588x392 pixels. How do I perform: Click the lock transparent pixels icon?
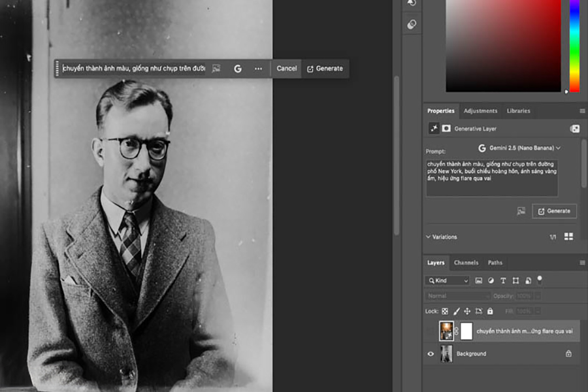click(x=445, y=312)
